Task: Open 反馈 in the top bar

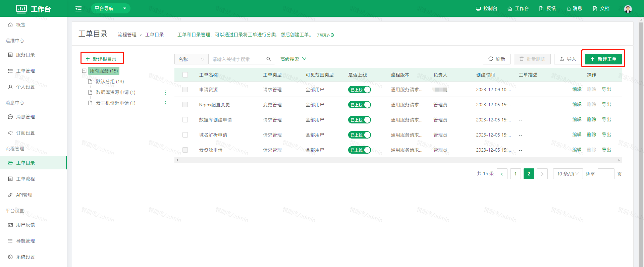Action: pyautogui.click(x=547, y=8)
